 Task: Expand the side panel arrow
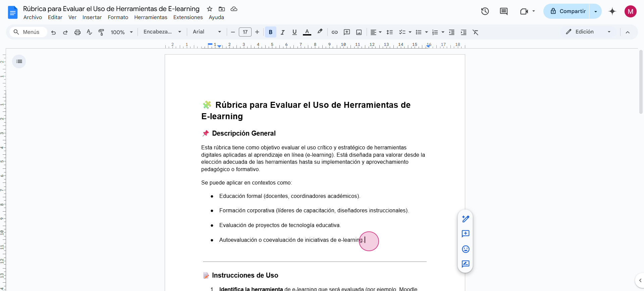click(640, 280)
